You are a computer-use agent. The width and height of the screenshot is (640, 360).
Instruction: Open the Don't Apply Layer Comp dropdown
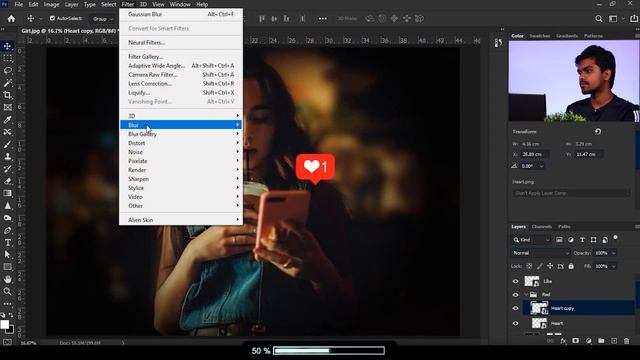tap(571, 193)
